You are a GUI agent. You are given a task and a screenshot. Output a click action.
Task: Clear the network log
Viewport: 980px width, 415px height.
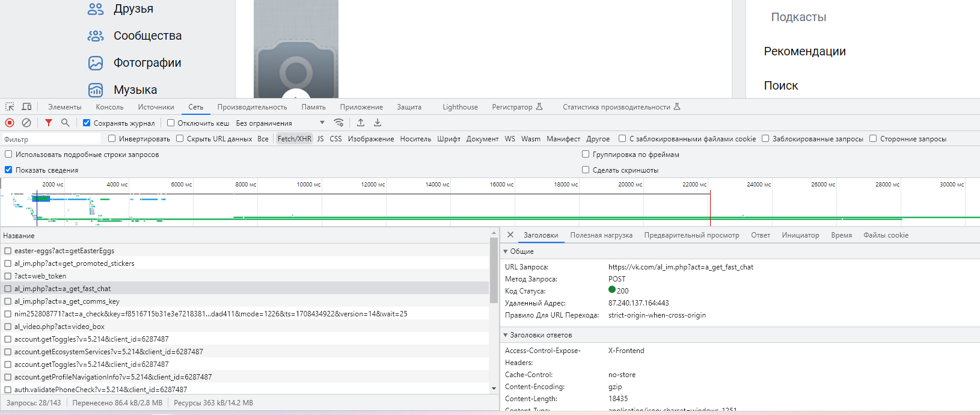[26, 123]
